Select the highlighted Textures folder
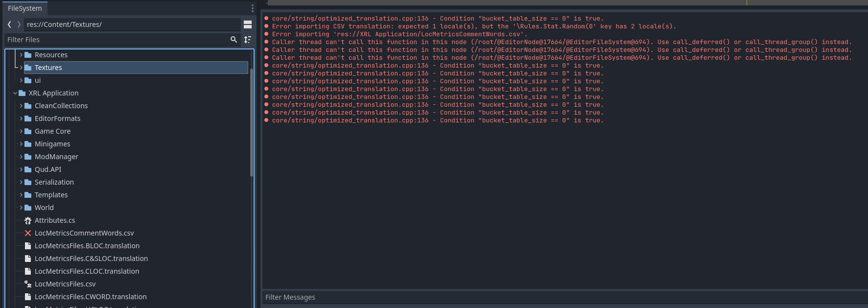The height and width of the screenshot is (308, 868). (48, 68)
